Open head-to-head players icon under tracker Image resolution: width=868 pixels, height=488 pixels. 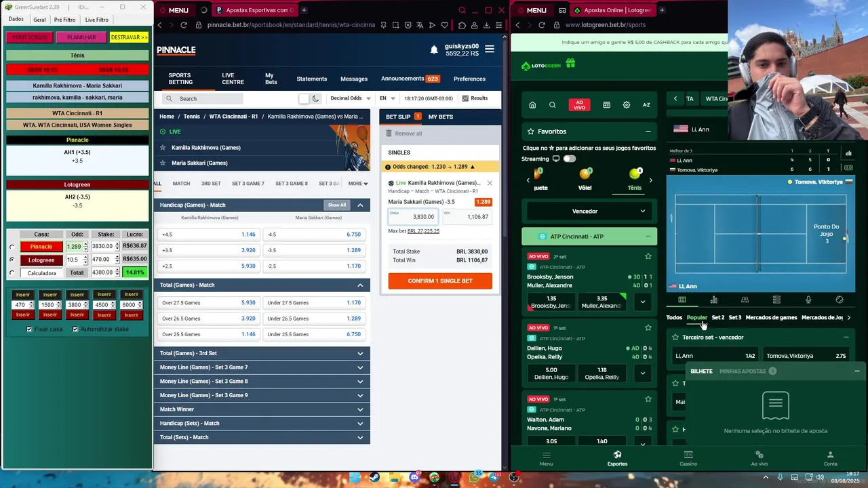pos(745,300)
